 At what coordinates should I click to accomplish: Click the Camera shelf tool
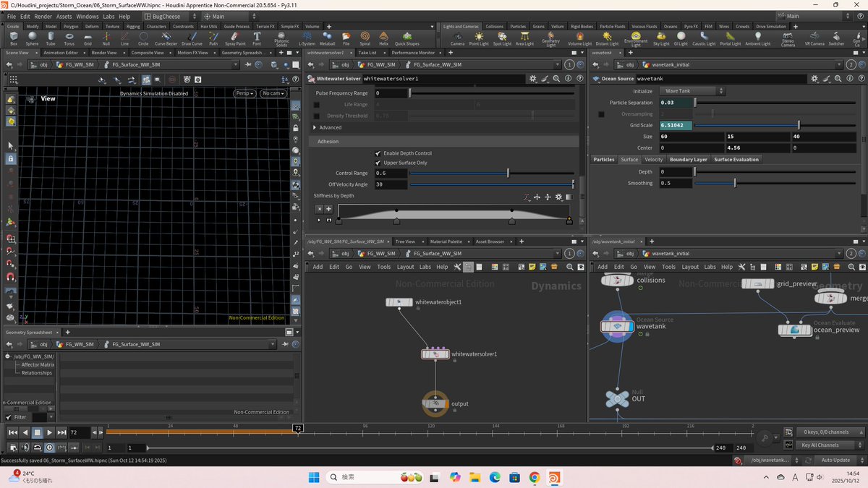coord(457,38)
